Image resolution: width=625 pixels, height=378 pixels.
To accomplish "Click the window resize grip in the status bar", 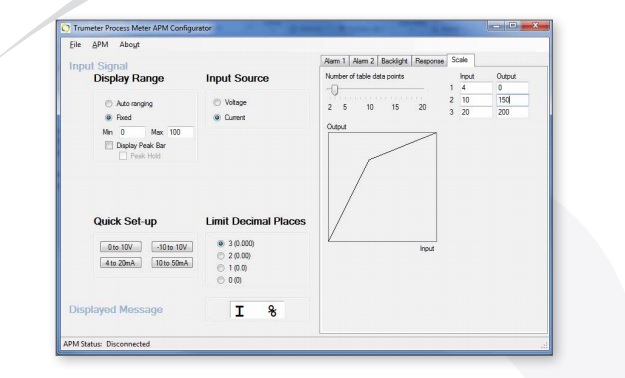I will [x=544, y=345].
